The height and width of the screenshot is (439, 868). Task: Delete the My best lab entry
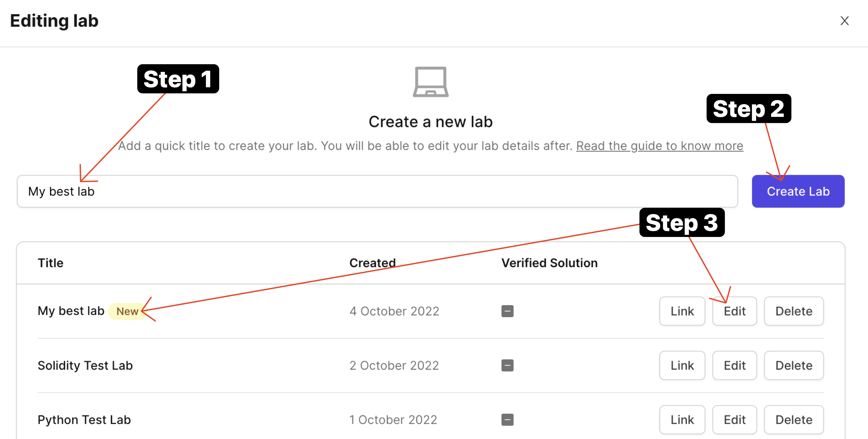(x=794, y=311)
